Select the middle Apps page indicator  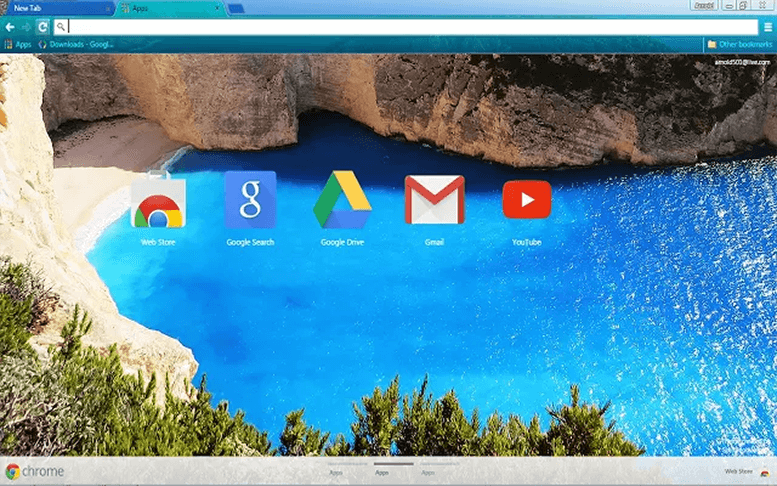point(381,470)
